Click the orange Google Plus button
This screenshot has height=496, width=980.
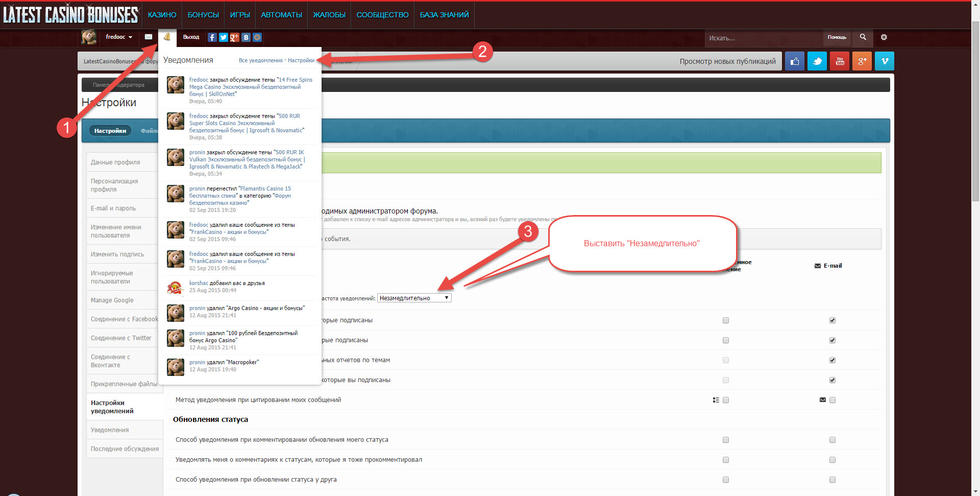pyautogui.click(x=862, y=61)
